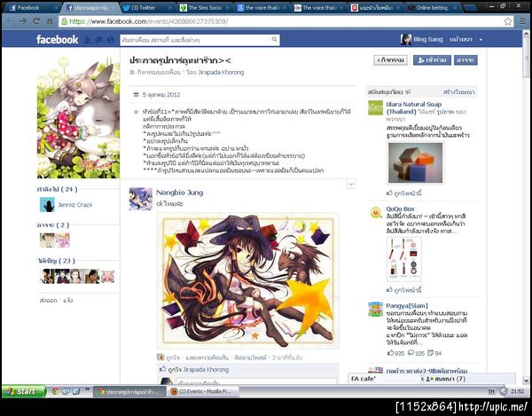Open Chrome menu icon
The image size is (532, 416).
click(523, 21)
